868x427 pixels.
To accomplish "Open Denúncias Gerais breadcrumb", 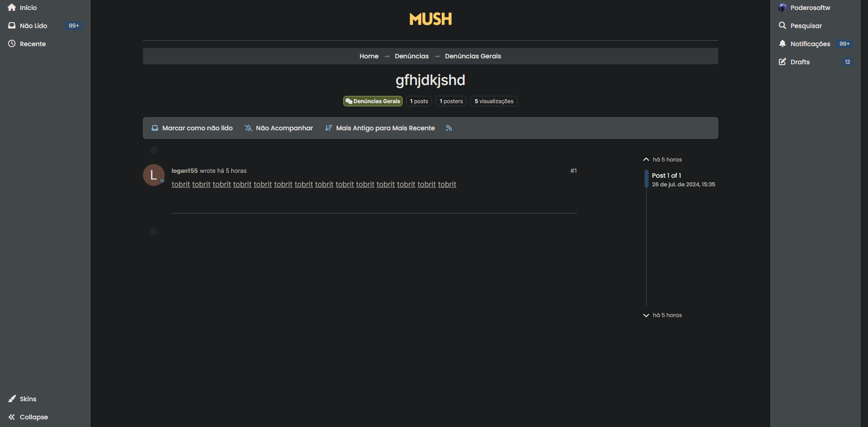I will pyautogui.click(x=473, y=56).
